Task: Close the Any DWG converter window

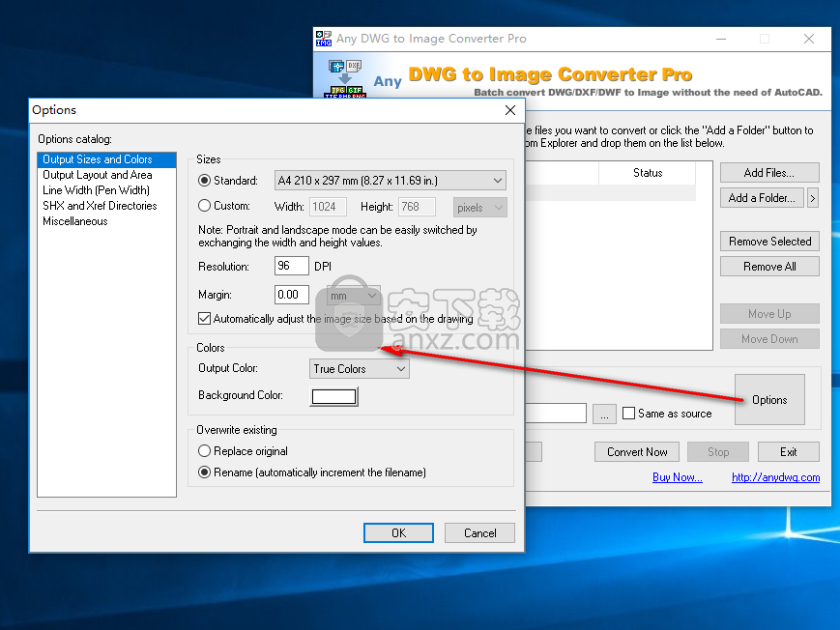Action: point(809,39)
